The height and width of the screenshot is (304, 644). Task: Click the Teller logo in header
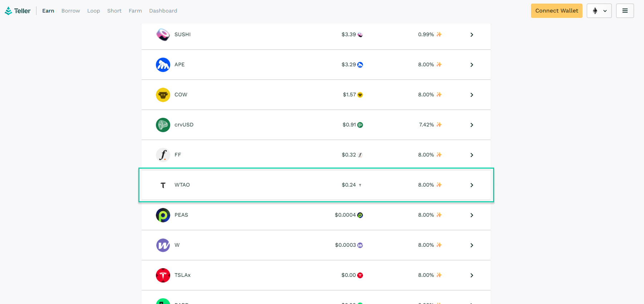coord(18,11)
